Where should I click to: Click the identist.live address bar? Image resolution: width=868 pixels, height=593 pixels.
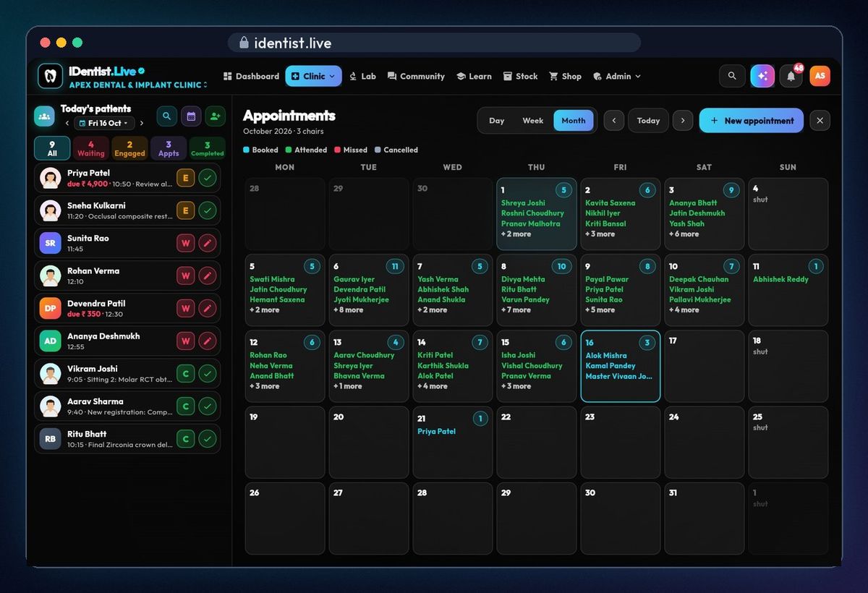point(434,43)
